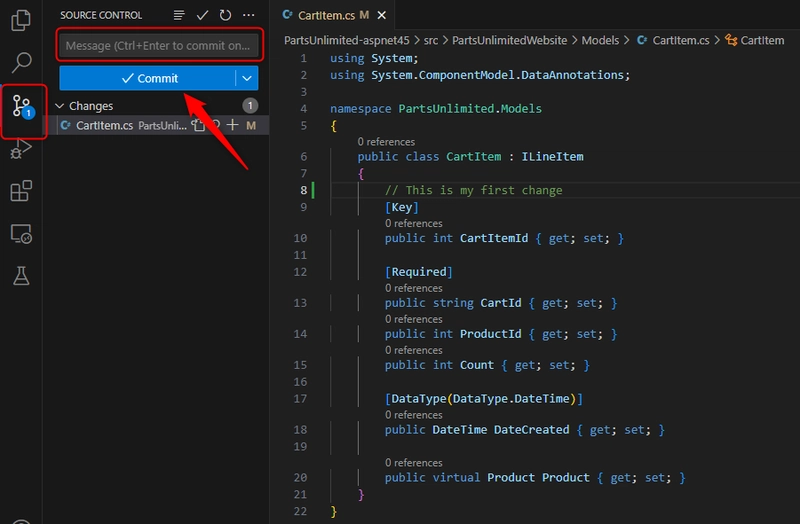
Task: Click PartsUnlimited-aspnet45 in the breadcrumb
Action: (346, 40)
